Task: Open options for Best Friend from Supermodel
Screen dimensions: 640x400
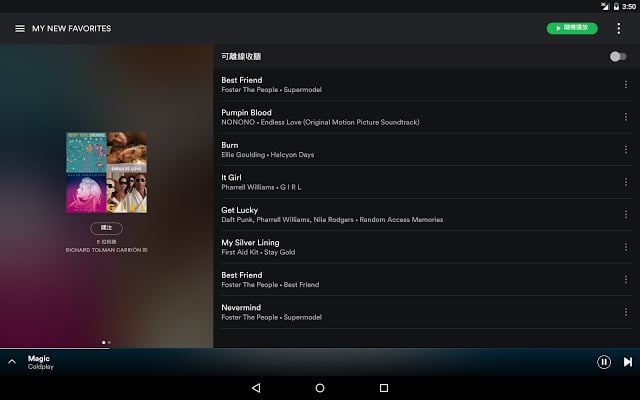Action: 626,84
